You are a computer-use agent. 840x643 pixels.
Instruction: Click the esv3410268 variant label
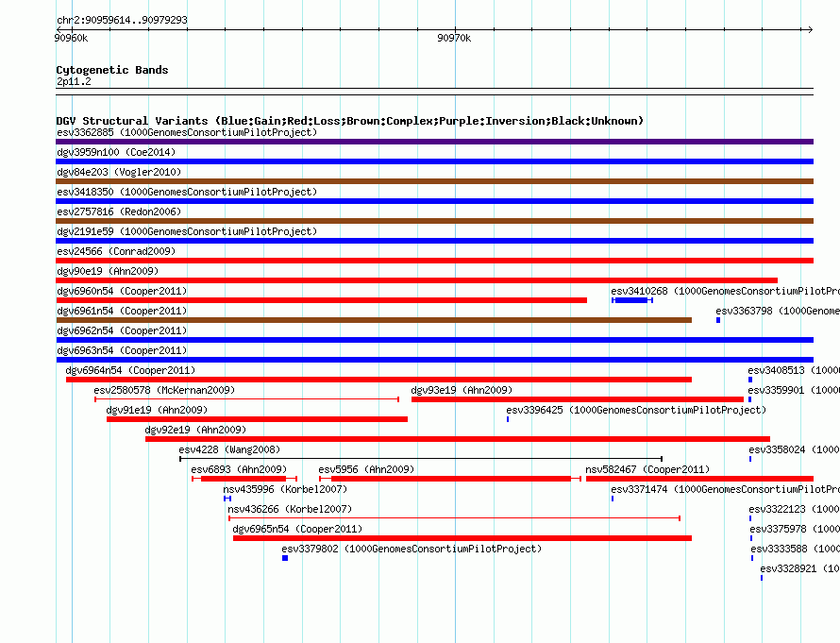(725, 291)
